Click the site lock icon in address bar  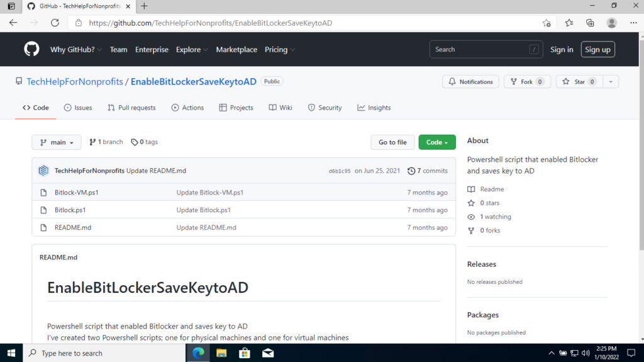(79, 23)
